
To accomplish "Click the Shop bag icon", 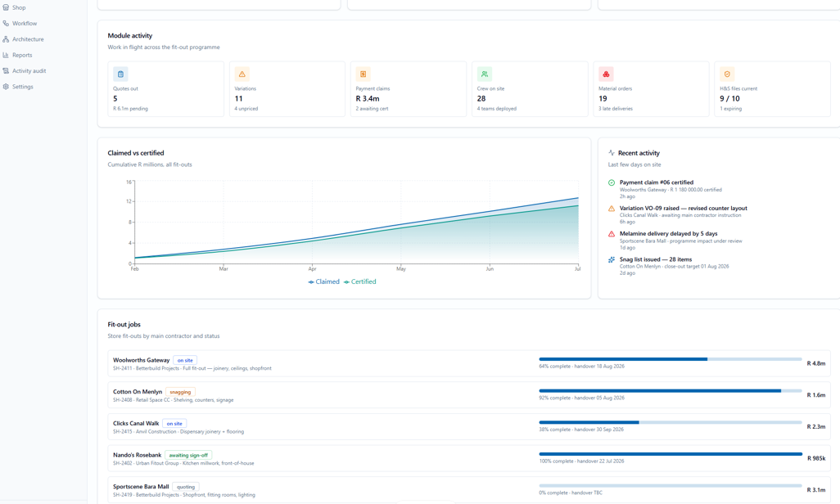I will tap(6, 7).
